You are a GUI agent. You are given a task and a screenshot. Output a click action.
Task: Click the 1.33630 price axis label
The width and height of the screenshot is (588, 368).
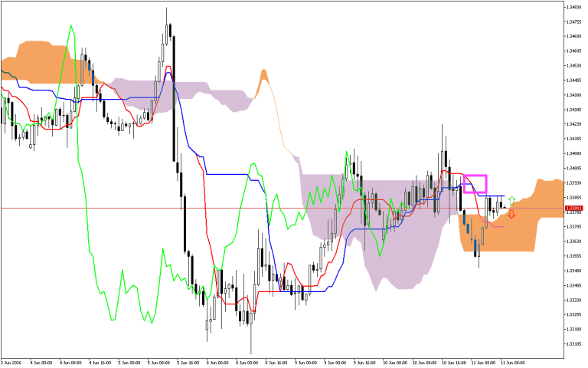coord(574,242)
